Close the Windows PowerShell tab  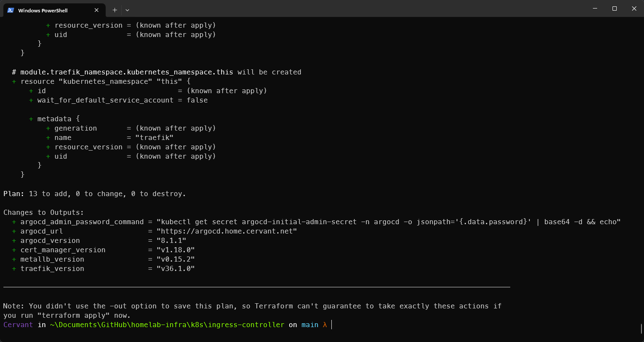[97, 10]
